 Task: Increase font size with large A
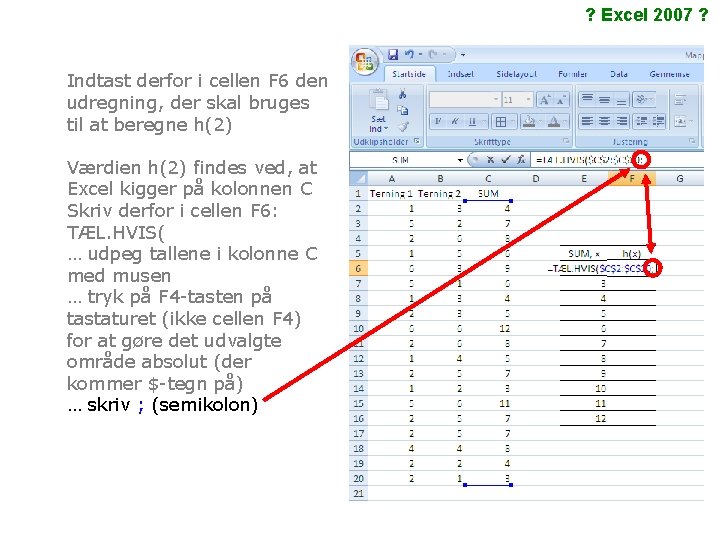pos(545,99)
